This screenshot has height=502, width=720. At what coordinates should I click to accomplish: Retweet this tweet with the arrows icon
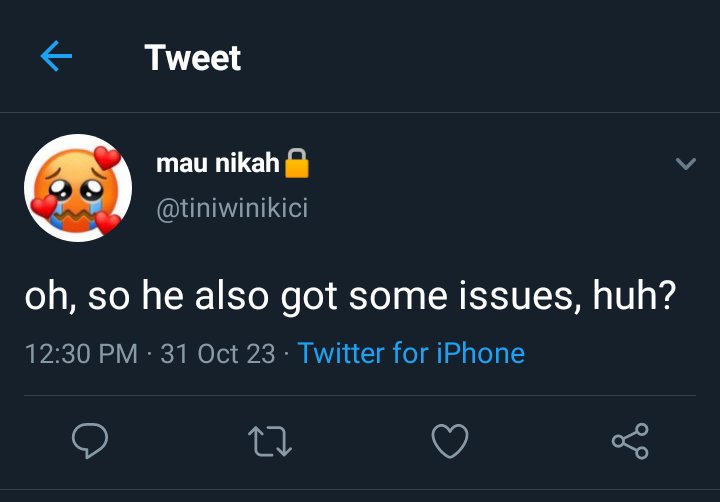(270, 441)
